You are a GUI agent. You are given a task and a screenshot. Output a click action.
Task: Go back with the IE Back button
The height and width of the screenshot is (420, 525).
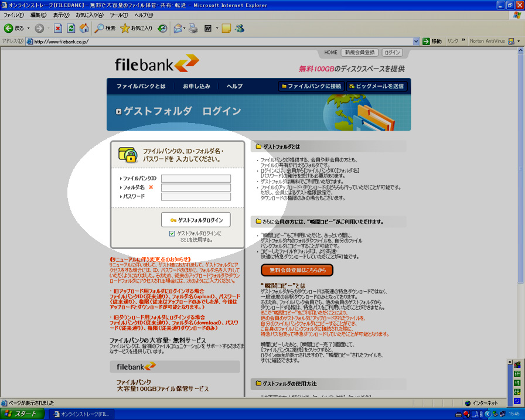coord(13,29)
